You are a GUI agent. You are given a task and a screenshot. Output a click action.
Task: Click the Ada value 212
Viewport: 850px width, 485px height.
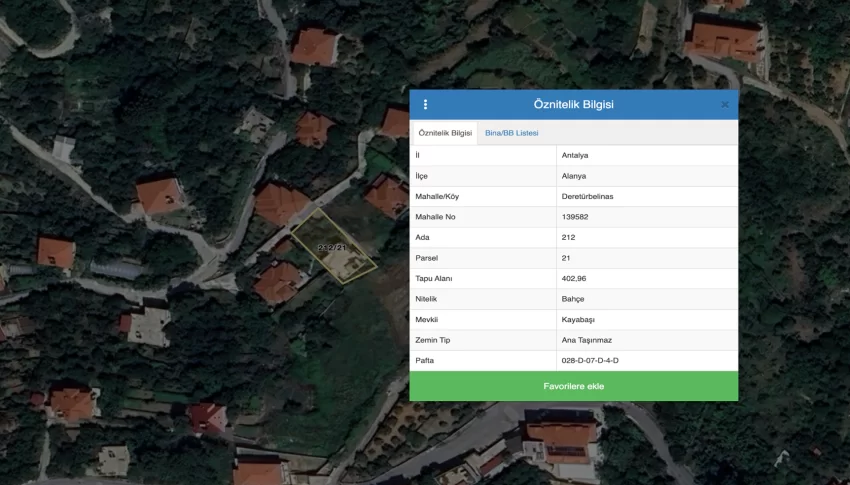569,238
